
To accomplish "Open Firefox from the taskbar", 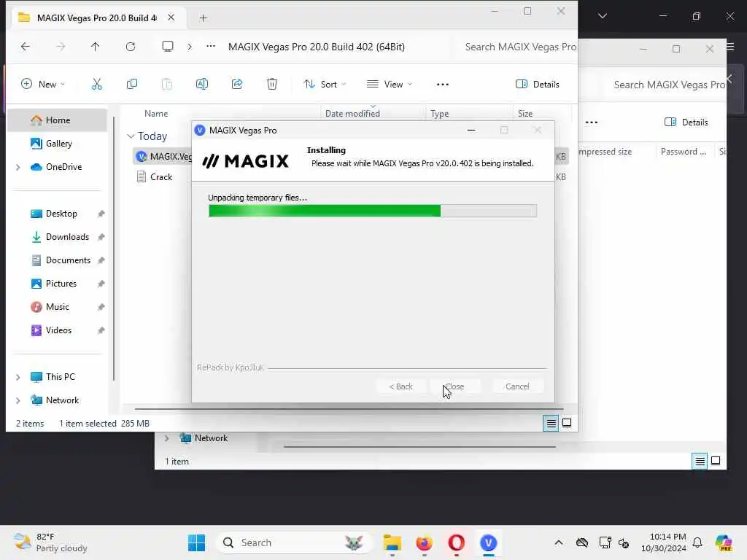I will pos(424,542).
